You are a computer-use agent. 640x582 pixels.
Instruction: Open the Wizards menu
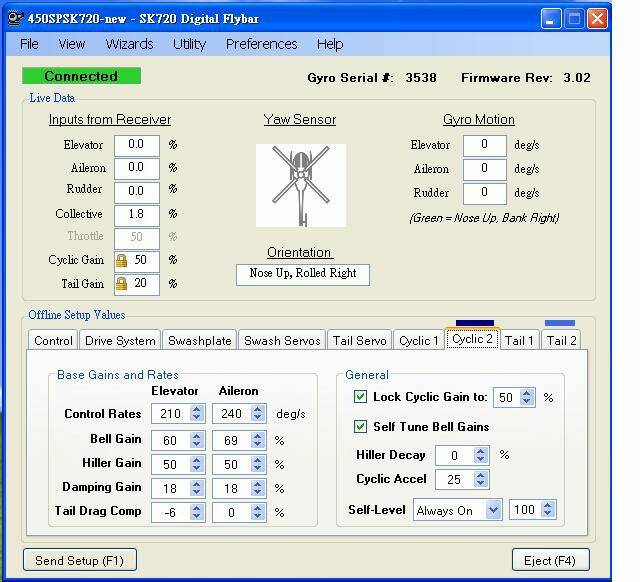(129, 44)
